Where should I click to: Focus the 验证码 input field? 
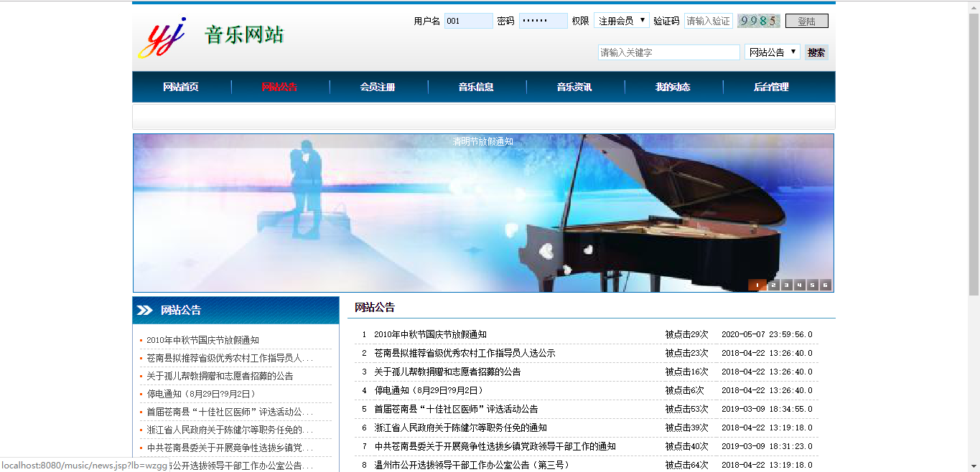[709, 21]
